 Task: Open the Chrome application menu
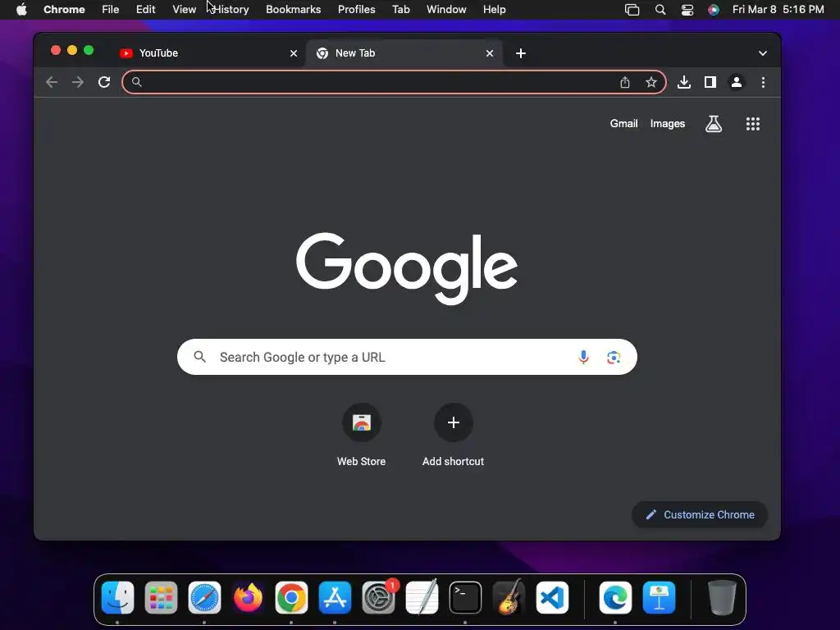[64, 10]
